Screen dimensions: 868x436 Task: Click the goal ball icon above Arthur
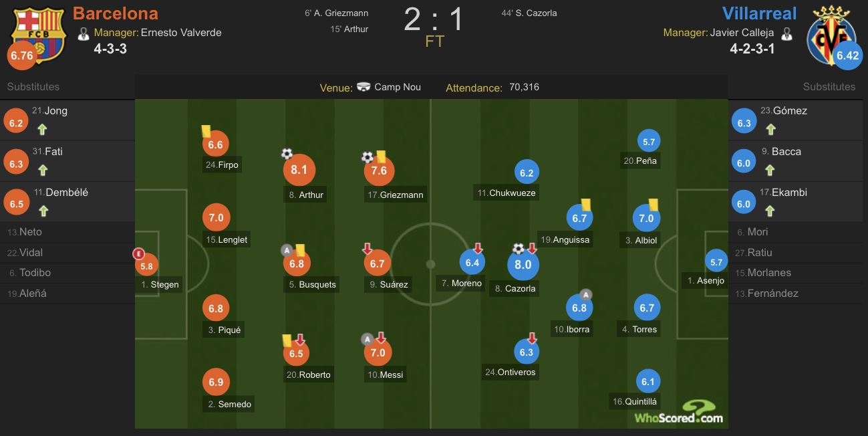[x=287, y=154]
